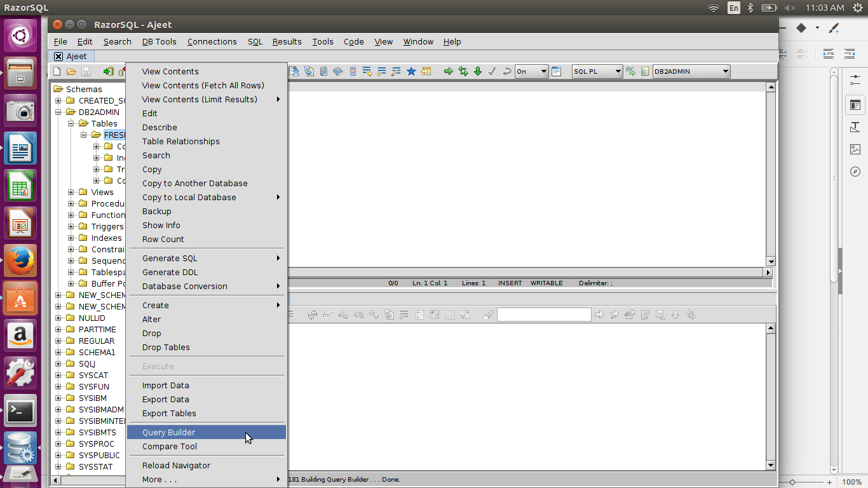Click the brush icon beside results search box
The height and width of the screenshot is (488, 868).
(488, 315)
